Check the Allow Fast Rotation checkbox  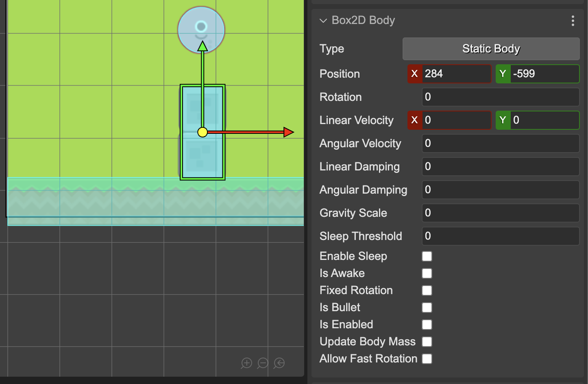click(x=427, y=359)
